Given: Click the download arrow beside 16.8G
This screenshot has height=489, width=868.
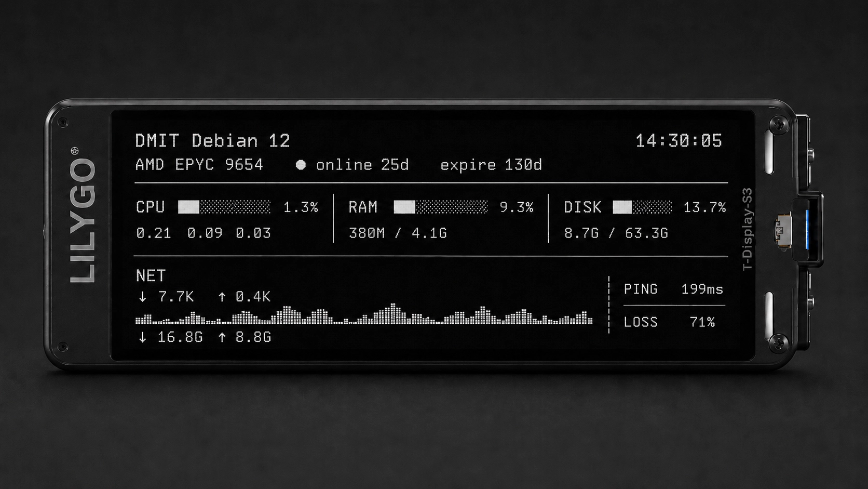Looking at the screenshot, I should pos(143,337).
